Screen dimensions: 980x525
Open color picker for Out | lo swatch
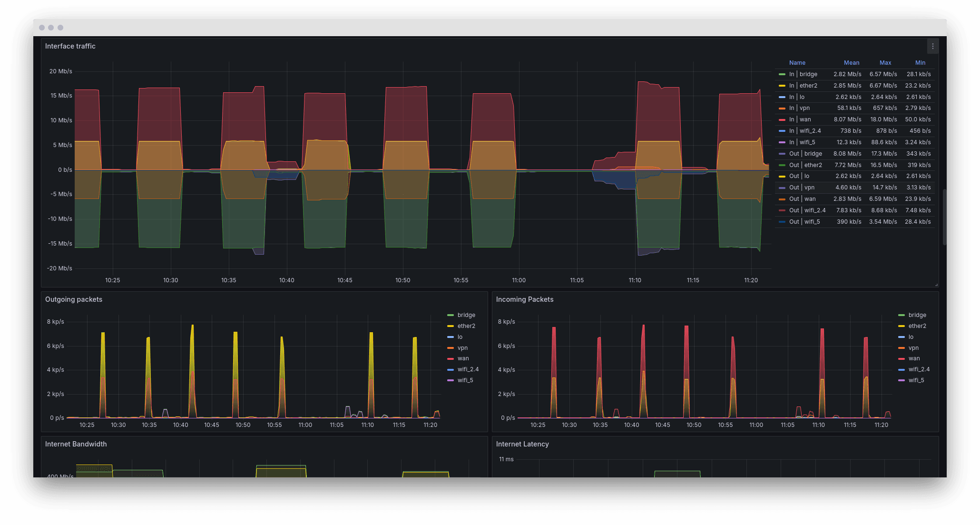[x=782, y=176]
